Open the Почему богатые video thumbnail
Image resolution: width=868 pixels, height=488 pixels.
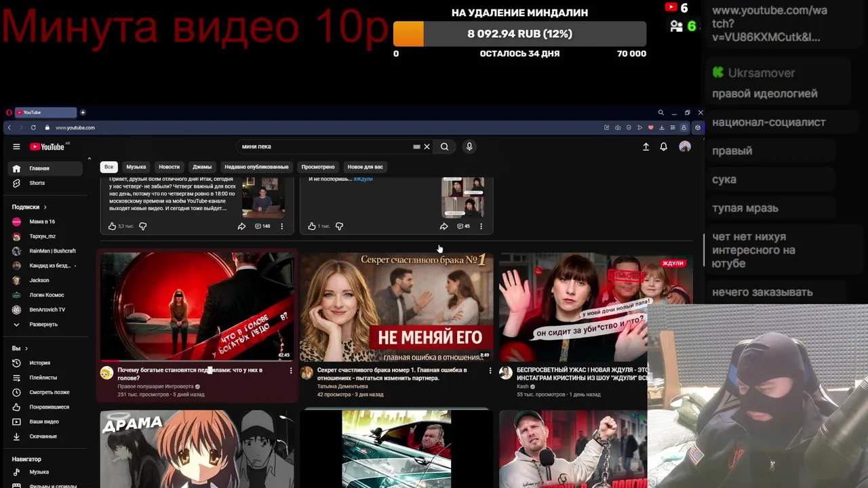(197, 307)
